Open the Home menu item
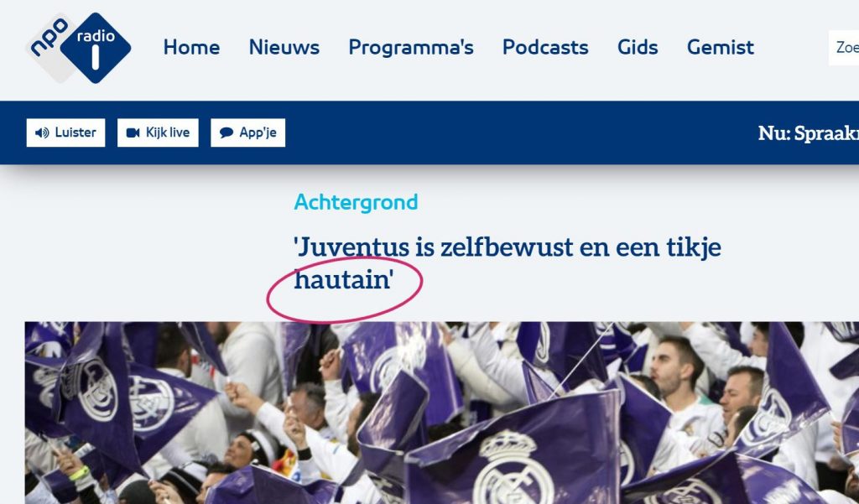The height and width of the screenshot is (504, 859). 192,48
